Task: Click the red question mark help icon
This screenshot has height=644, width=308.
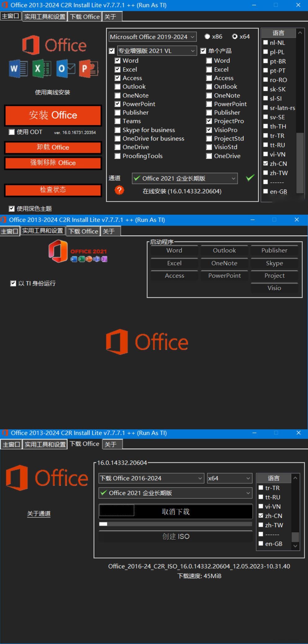Action: [x=119, y=190]
